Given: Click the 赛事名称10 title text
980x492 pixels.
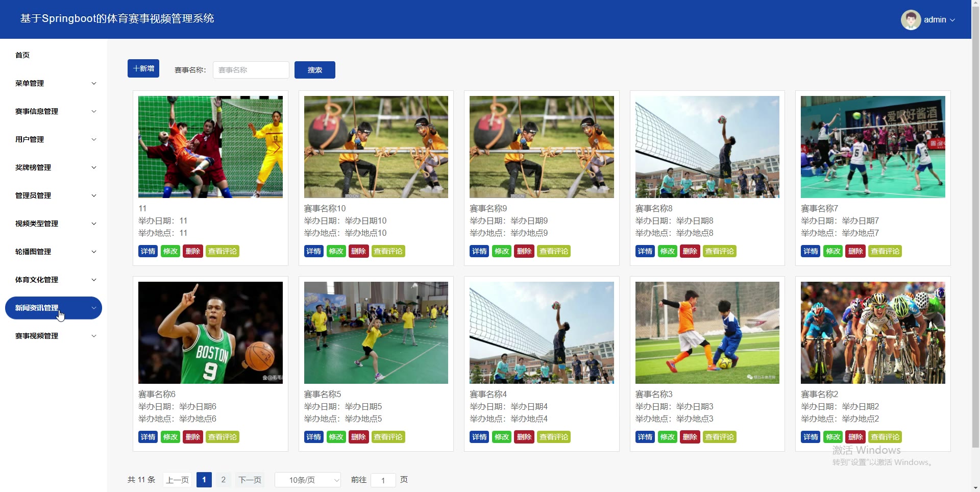Looking at the screenshot, I should pos(325,208).
